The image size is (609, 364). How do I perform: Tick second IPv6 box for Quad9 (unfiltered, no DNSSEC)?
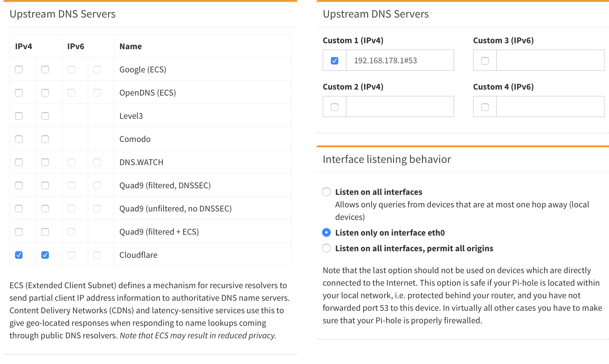click(97, 208)
